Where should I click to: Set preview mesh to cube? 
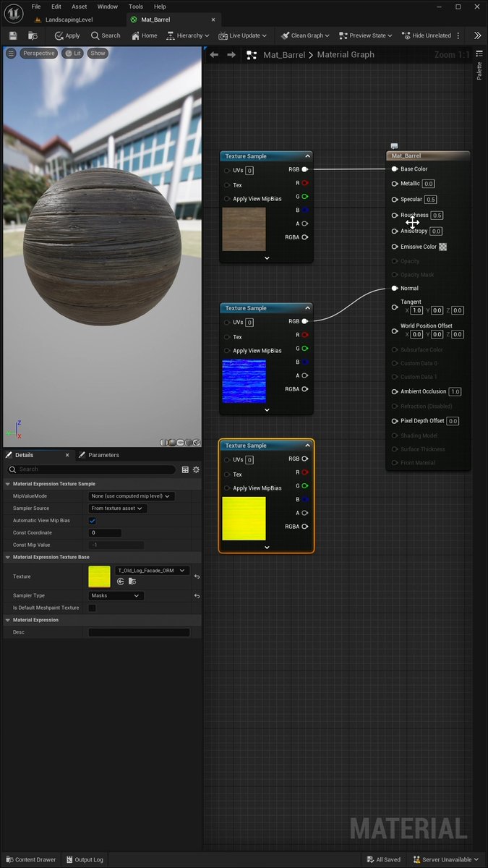point(188,443)
